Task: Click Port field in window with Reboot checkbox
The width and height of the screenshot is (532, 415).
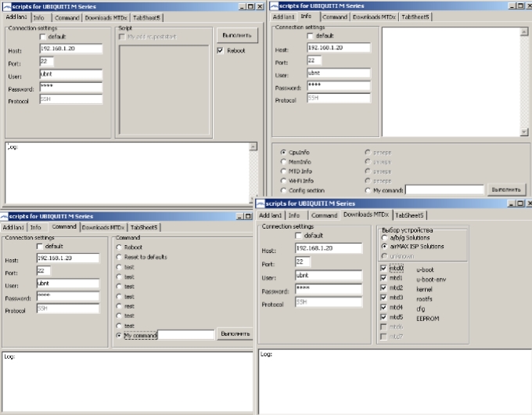Action: tap(46, 62)
